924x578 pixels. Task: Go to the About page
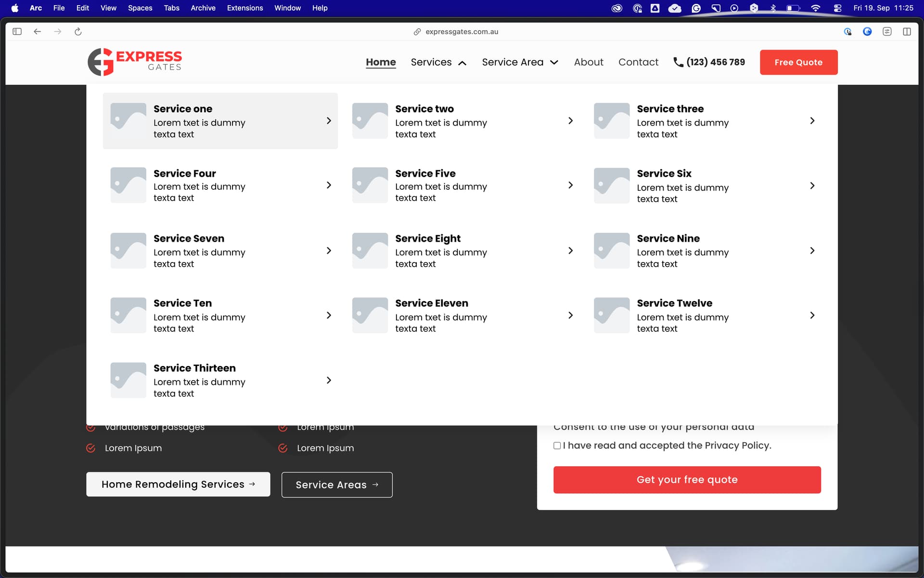(588, 62)
